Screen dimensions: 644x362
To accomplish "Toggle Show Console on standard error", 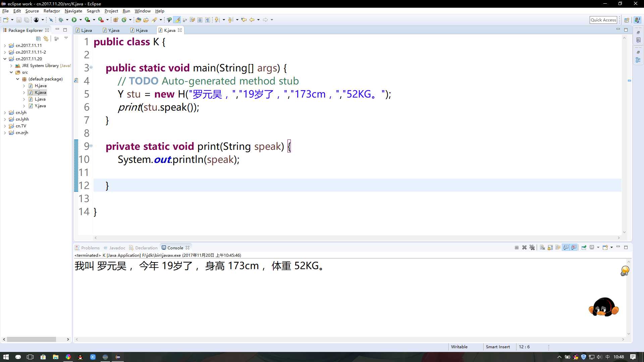I will pos(574,247).
